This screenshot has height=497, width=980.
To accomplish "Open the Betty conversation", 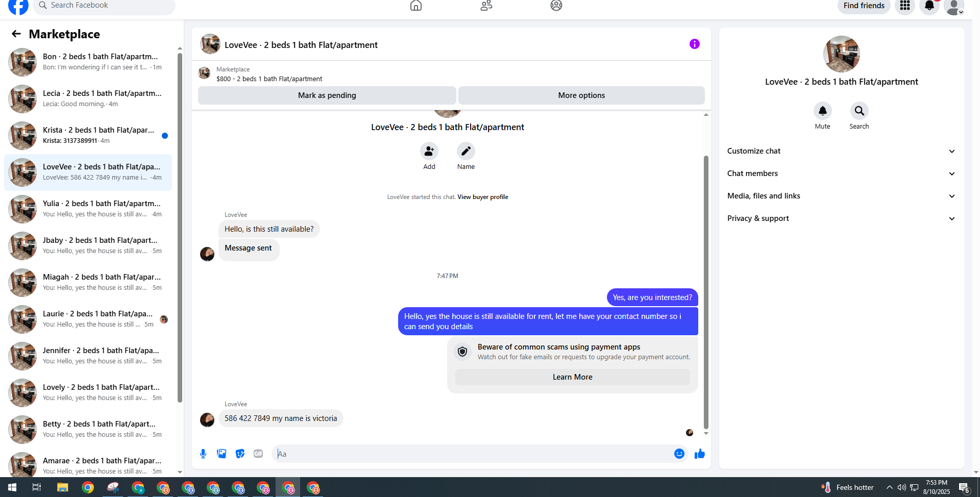I will [88, 430].
